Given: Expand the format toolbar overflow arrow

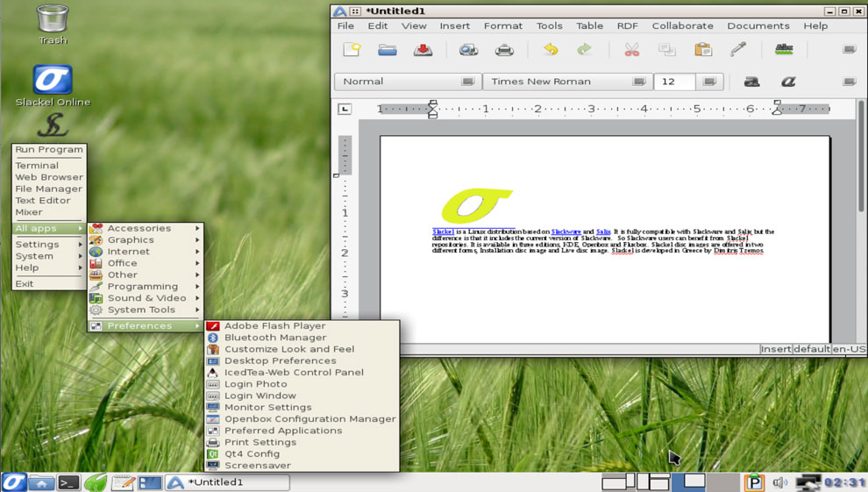Looking at the screenshot, I should (x=850, y=82).
